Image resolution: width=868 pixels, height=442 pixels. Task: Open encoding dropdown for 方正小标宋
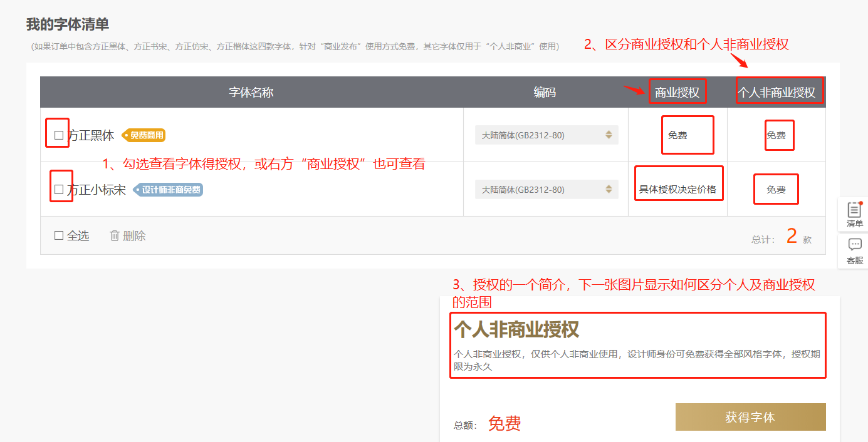(x=546, y=189)
